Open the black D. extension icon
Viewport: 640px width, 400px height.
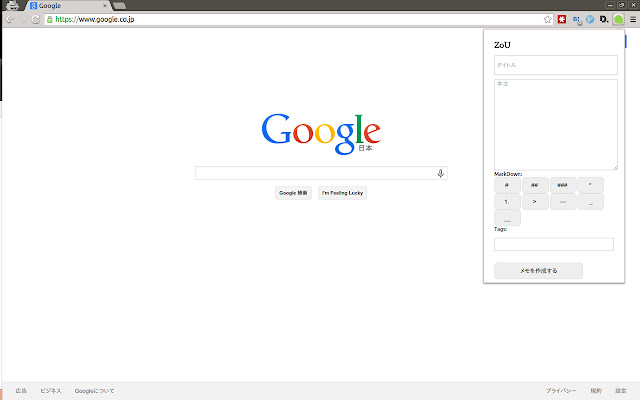604,19
